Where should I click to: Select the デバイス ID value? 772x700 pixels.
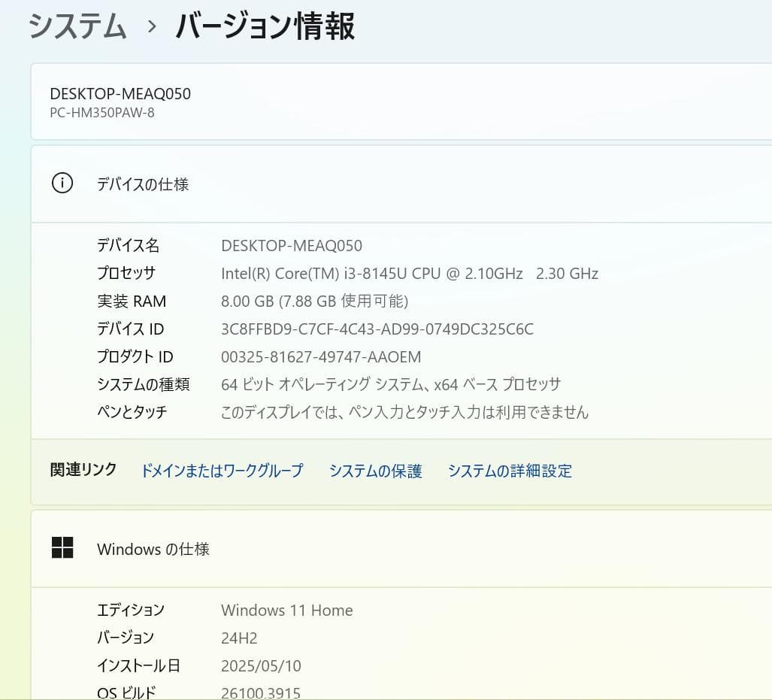pyautogui.click(x=376, y=329)
